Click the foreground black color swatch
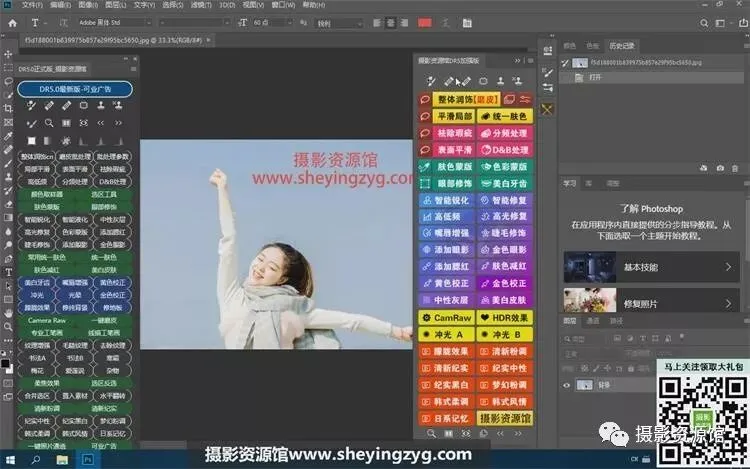Screen dimensions: 750x469 tap(5, 364)
